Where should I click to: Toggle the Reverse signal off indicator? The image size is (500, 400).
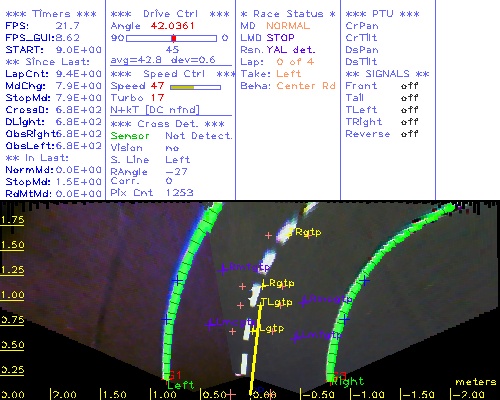tap(409, 134)
